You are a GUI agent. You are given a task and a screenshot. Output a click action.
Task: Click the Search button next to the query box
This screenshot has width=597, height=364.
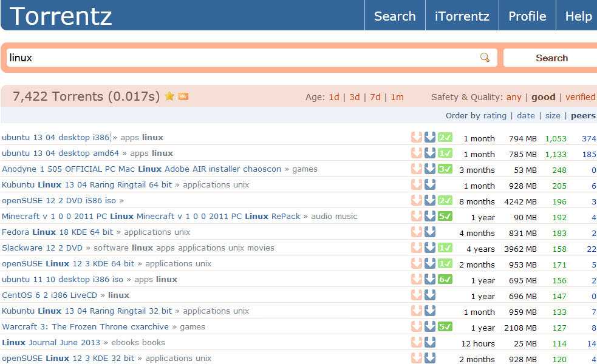pyautogui.click(x=551, y=58)
